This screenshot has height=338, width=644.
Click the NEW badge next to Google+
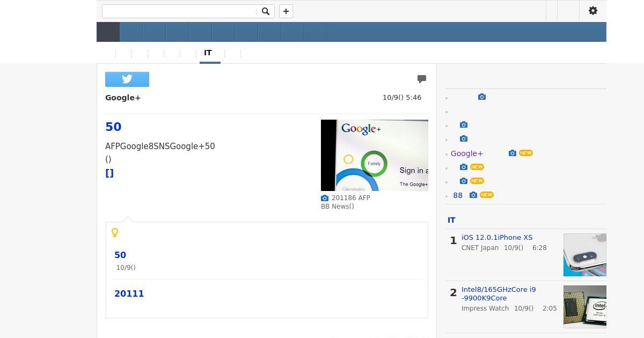point(526,153)
